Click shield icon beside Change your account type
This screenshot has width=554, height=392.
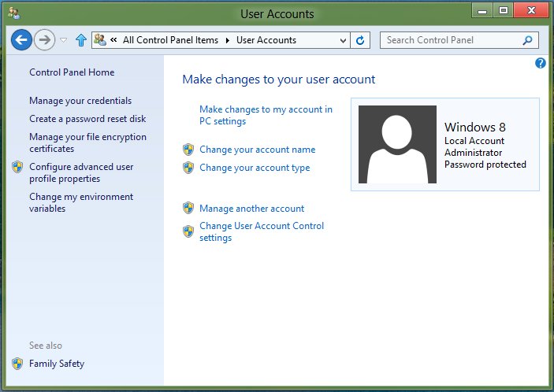click(x=188, y=168)
